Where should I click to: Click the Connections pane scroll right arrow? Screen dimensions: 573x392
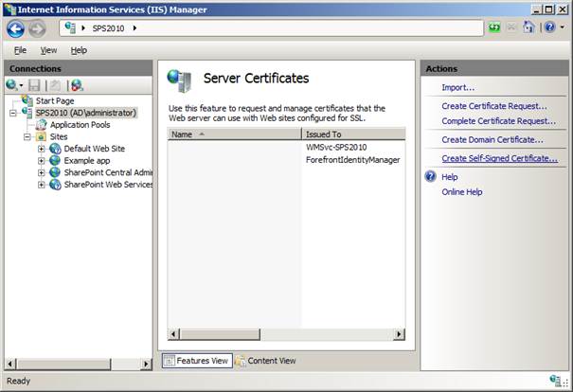pos(146,364)
